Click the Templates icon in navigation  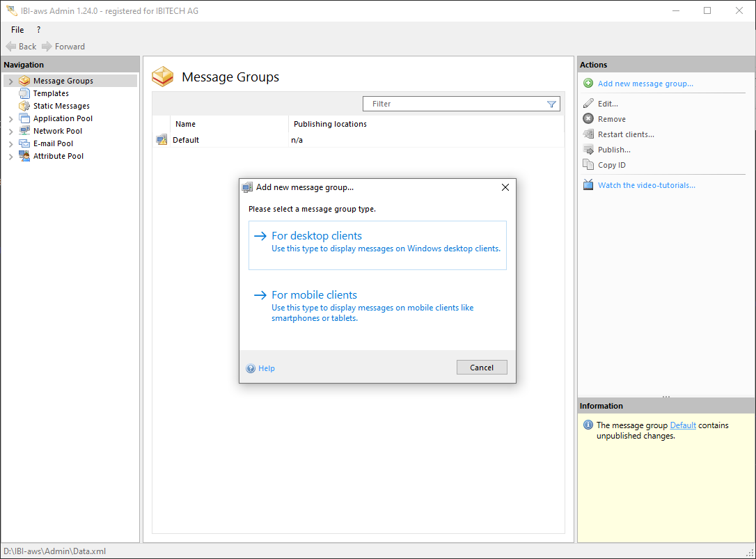tap(24, 93)
